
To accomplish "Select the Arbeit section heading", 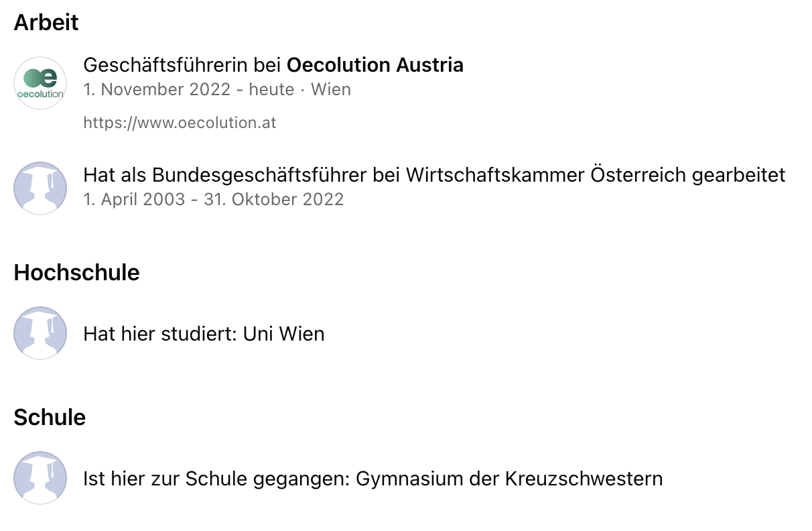I will 46,22.
